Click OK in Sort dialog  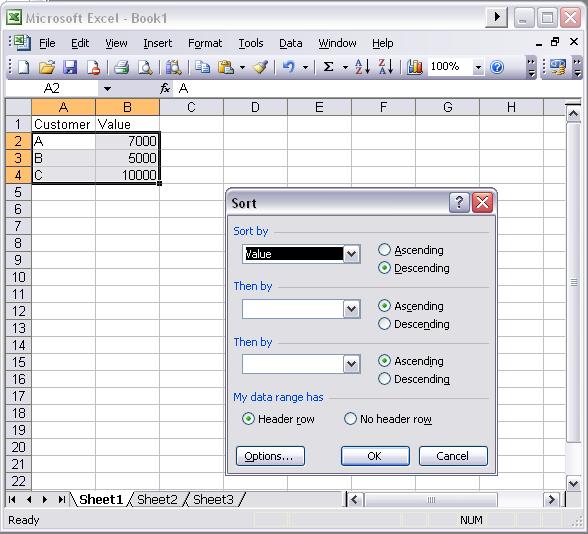tap(375, 456)
